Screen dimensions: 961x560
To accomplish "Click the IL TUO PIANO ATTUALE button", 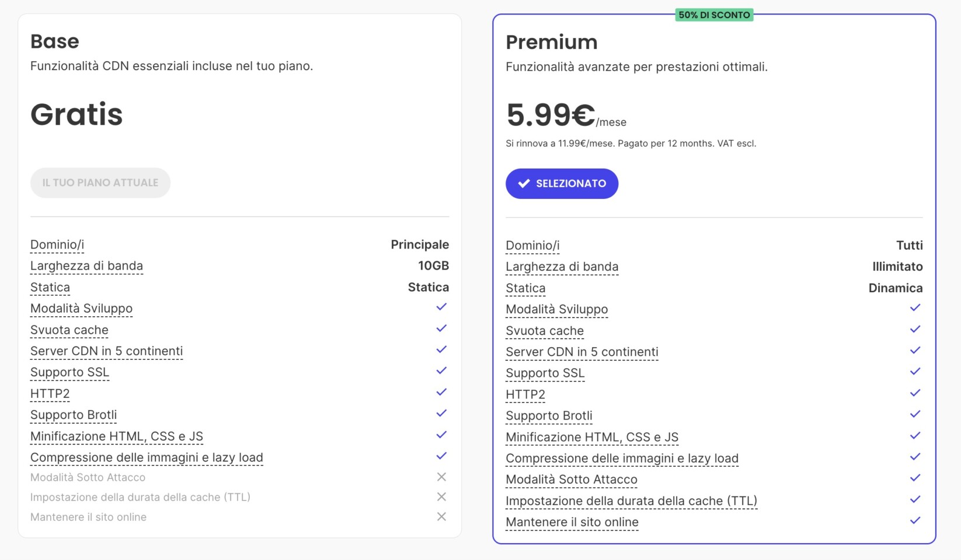I will pos(100,183).
